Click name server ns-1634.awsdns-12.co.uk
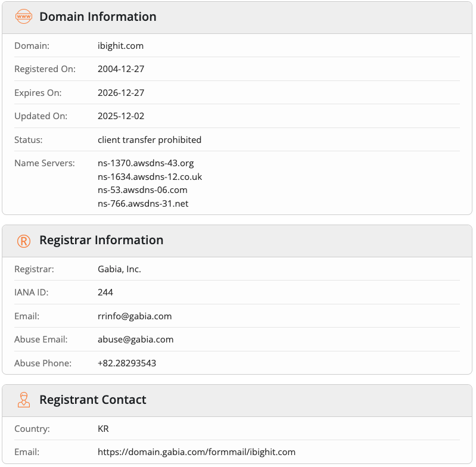This screenshot has height=467, width=476. point(150,176)
